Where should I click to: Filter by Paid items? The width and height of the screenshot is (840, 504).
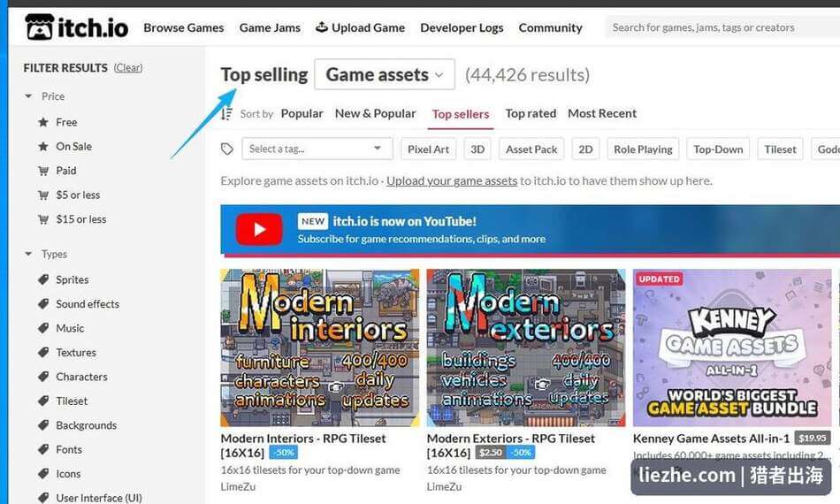(x=66, y=171)
